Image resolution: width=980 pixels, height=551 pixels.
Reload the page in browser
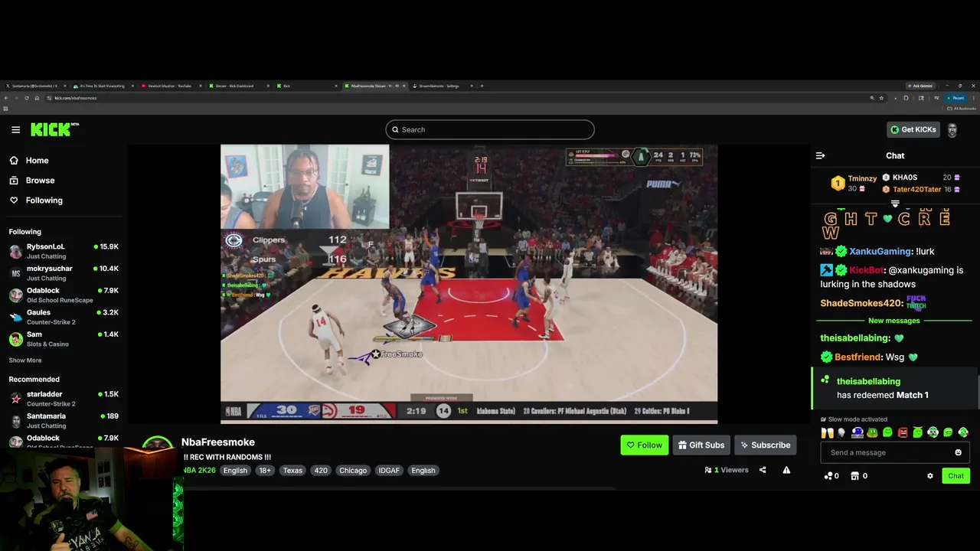[27, 98]
